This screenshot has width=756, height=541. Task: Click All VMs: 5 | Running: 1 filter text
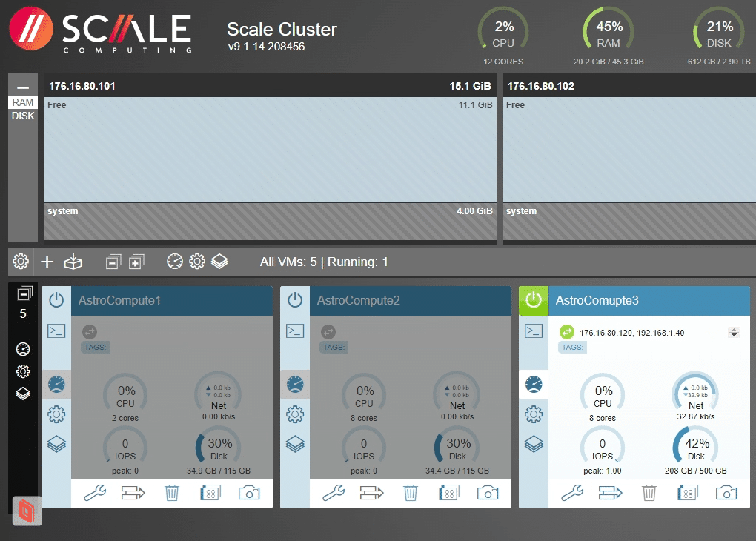(x=323, y=262)
